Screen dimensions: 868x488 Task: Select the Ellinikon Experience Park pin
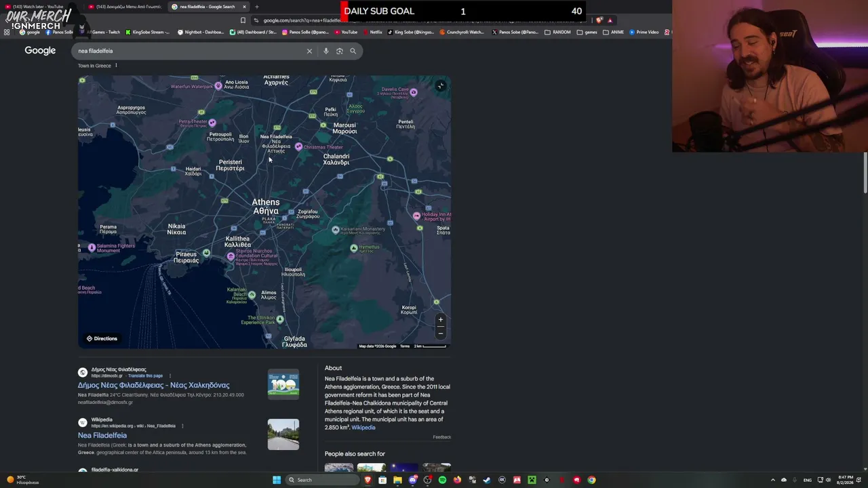pos(279,319)
